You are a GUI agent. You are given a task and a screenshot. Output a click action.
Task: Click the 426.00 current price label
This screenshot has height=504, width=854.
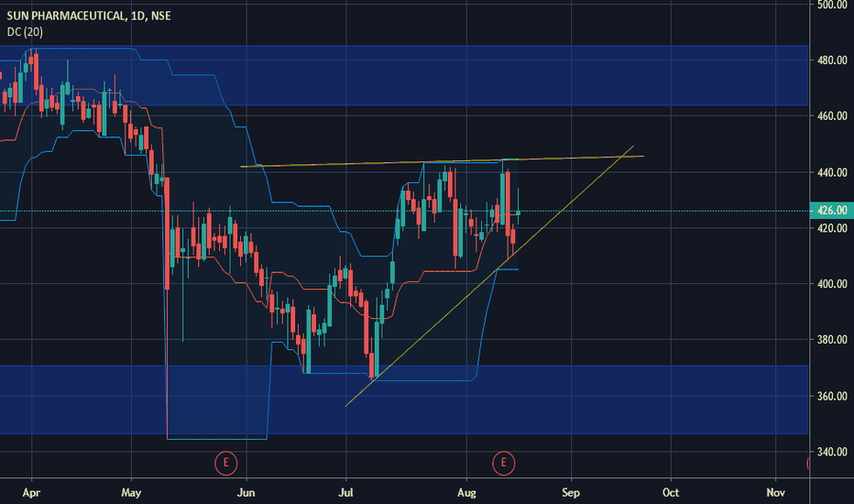832,211
